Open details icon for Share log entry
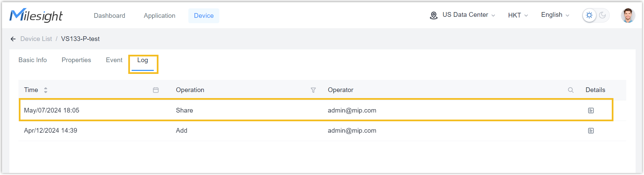Image resolution: width=644 pixels, height=175 pixels. [x=591, y=111]
